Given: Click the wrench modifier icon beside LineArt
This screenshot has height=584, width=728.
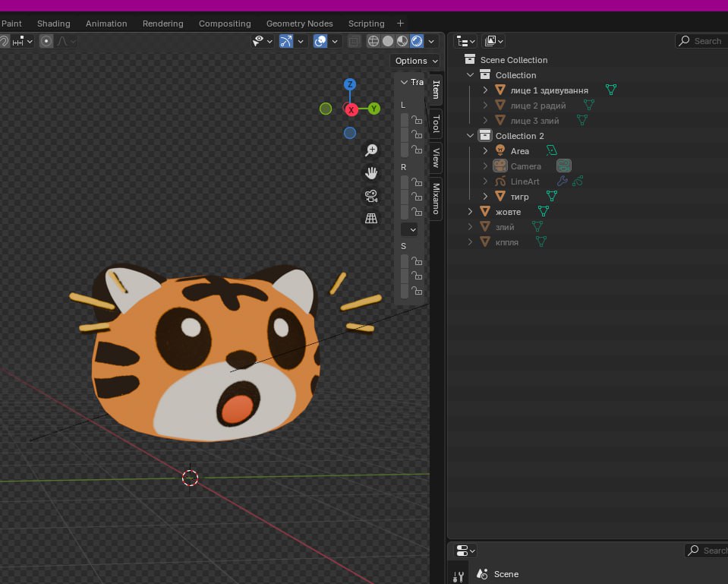Looking at the screenshot, I should tap(563, 182).
